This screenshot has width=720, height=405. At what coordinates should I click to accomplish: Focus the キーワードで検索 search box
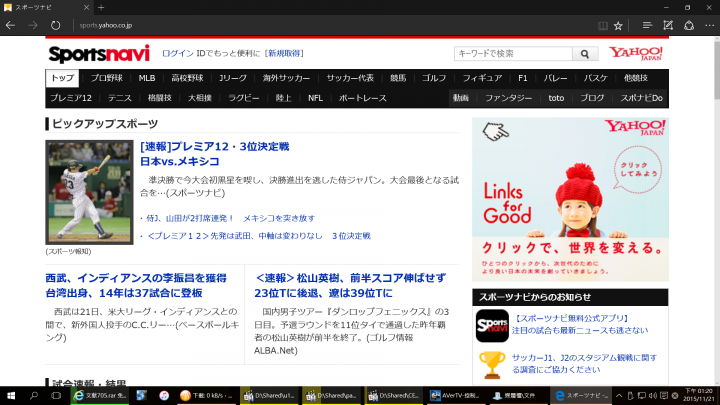pyautogui.click(x=513, y=54)
